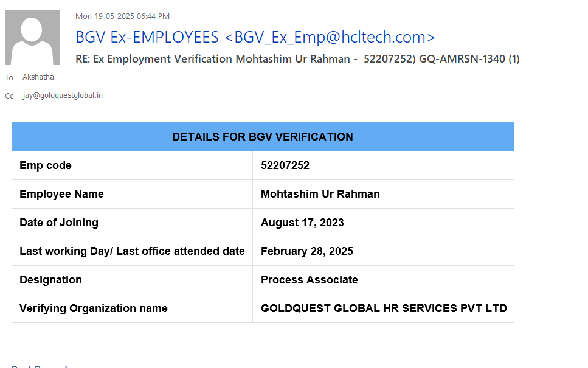This screenshot has height=368, width=588.
Task: Click the Employee Name label cell
Action: 61,194
